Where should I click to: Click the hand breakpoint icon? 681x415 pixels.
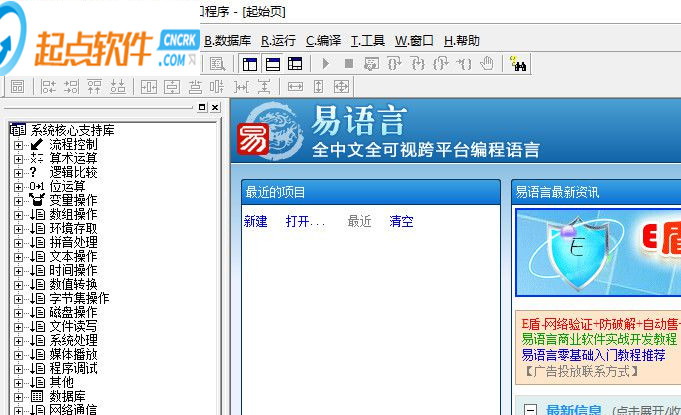pyautogui.click(x=487, y=64)
